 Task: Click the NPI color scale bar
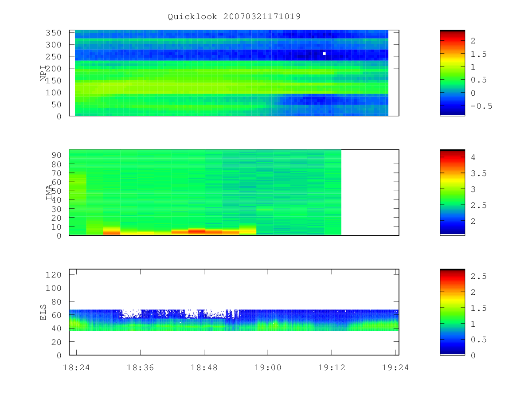coord(452,73)
